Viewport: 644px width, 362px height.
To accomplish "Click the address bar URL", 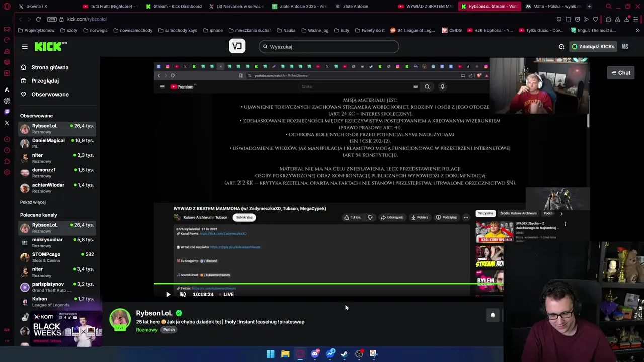I will pos(87,19).
